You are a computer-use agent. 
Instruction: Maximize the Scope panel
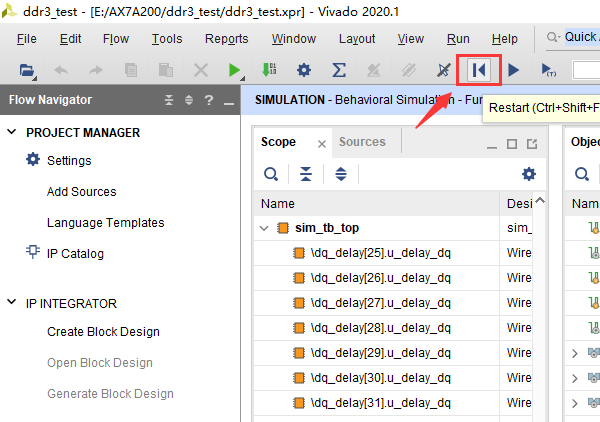click(x=512, y=144)
